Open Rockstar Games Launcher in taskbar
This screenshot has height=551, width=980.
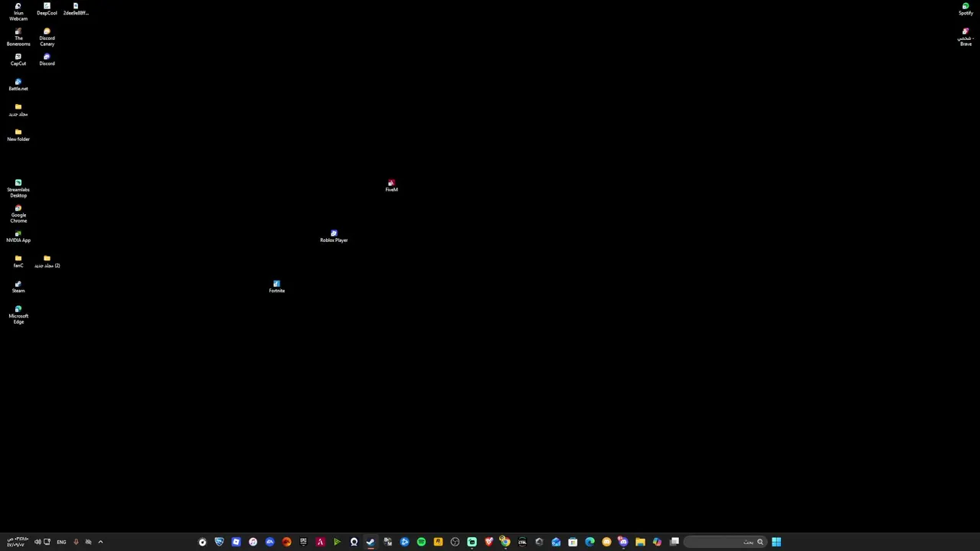pyautogui.click(x=438, y=542)
